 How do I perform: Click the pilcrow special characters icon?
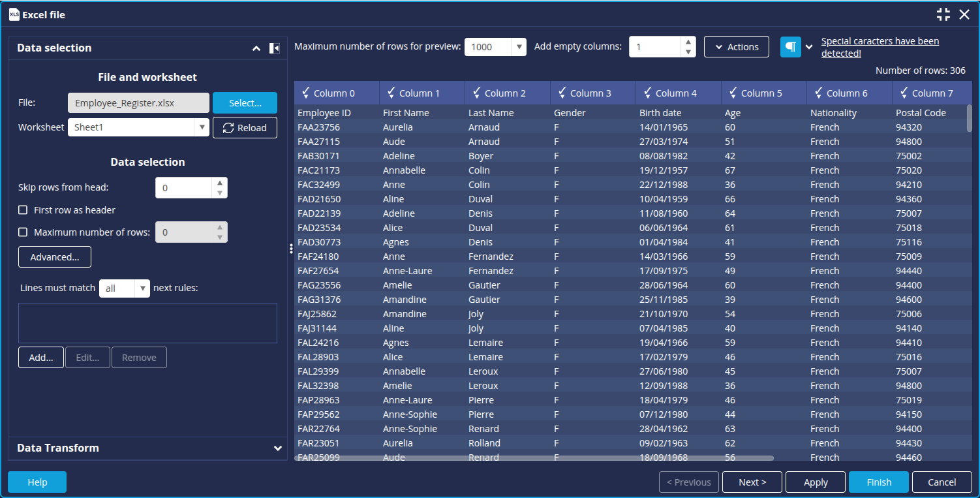[790, 47]
